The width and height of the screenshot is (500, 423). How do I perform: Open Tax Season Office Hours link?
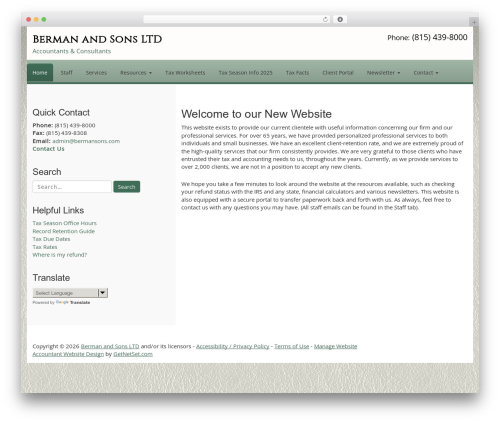click(65, 223)
